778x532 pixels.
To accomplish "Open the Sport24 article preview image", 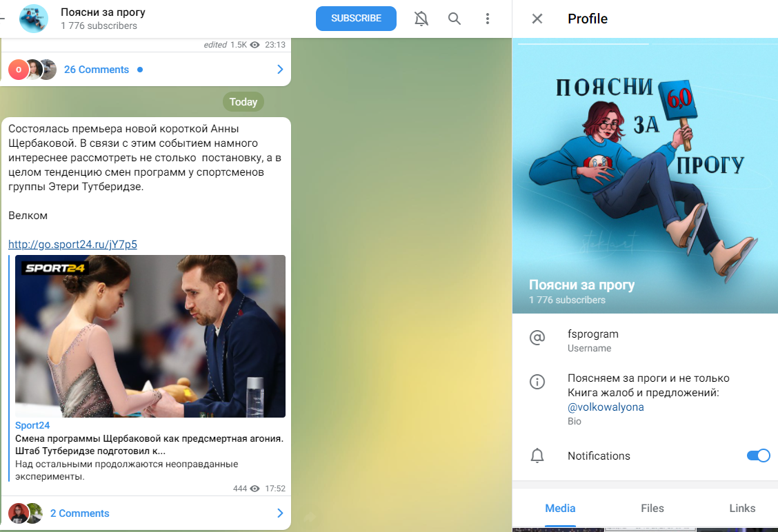I will pyautogui.click(x=150, y=336).
